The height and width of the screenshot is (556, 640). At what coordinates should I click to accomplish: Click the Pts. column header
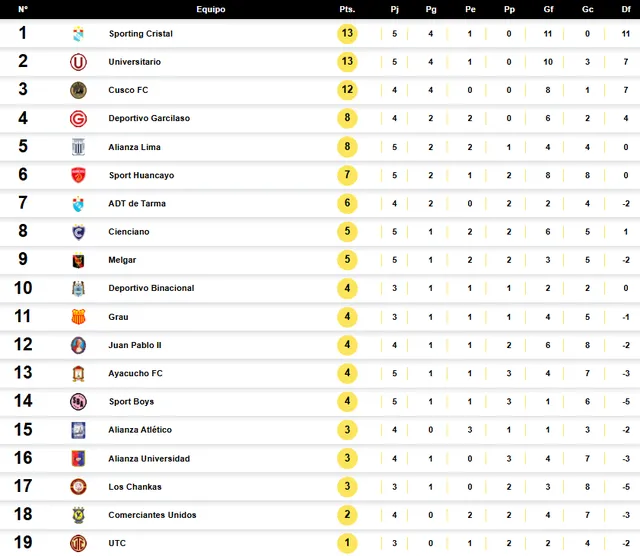coord(347,9)
